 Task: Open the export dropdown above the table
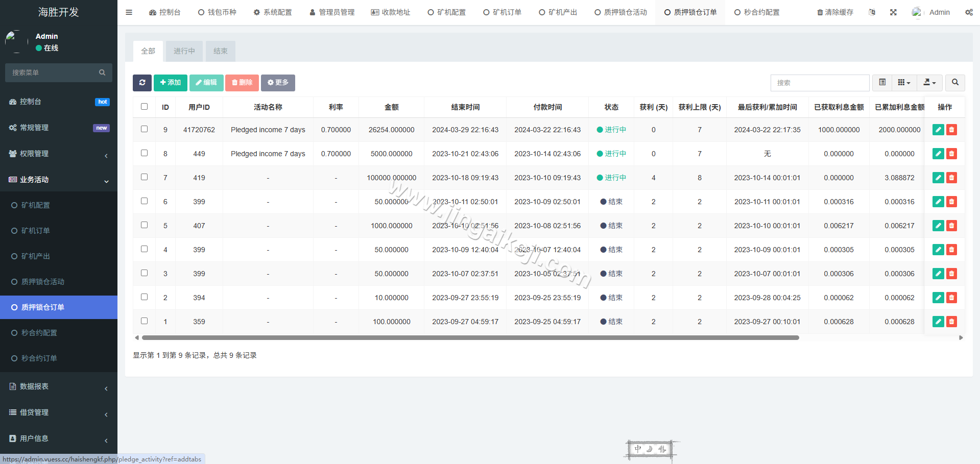(929, 82)
